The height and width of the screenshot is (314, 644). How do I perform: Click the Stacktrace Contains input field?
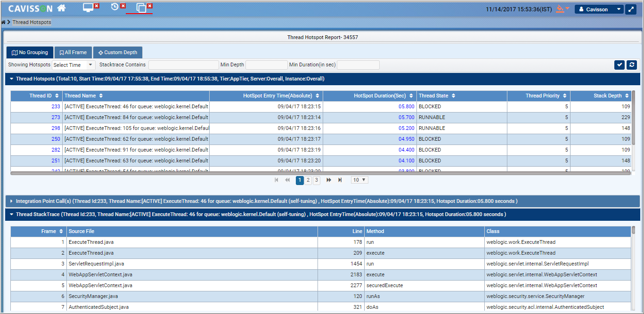[x=183, y=65]
